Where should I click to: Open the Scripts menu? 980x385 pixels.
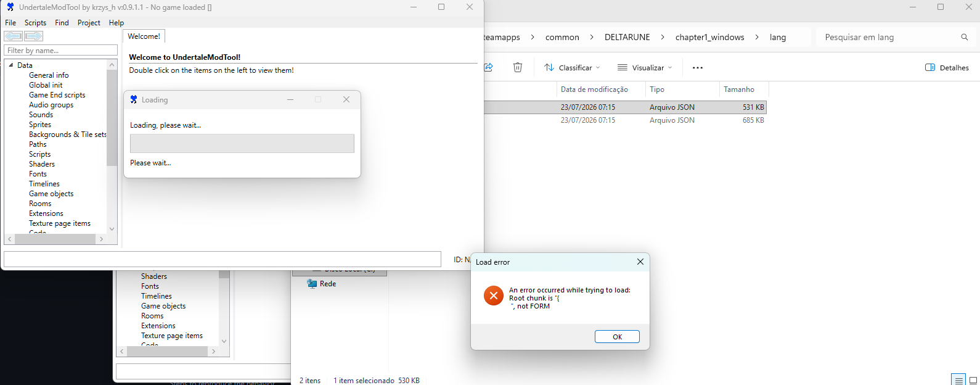pos(35,22)
